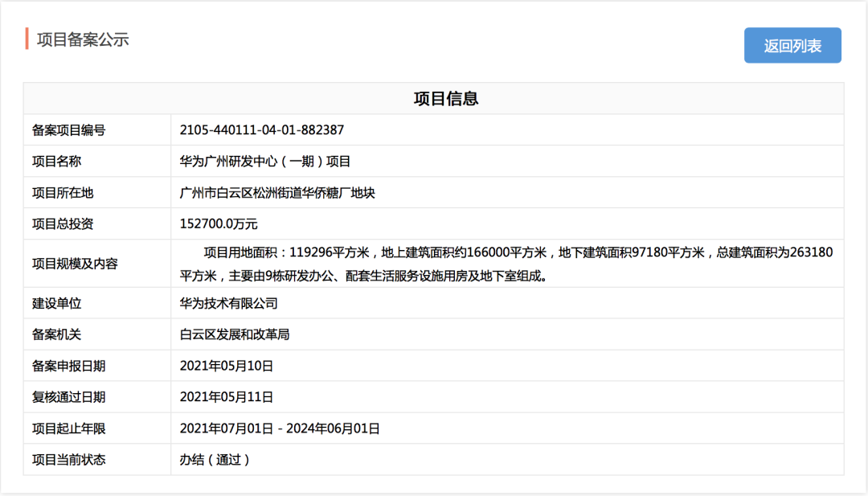Click the 项目规模及内容 row label
Screen dimensions: 868x496
coord(75,264)
